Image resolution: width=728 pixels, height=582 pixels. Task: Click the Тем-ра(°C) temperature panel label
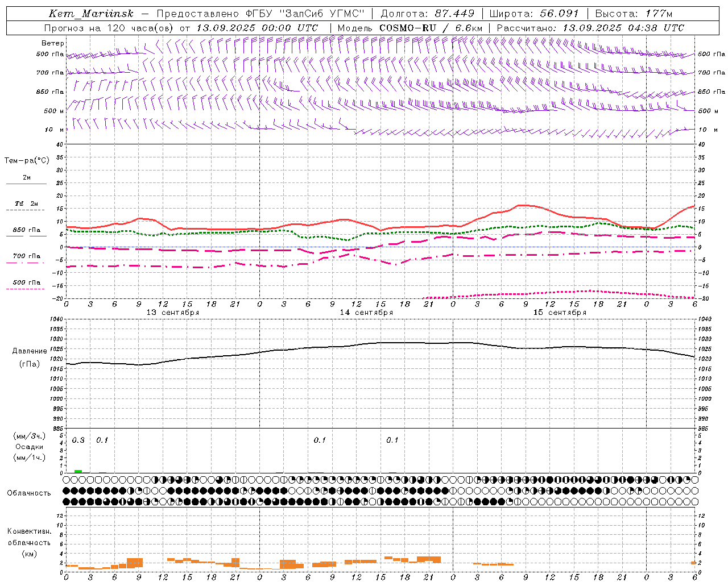pyautogui.click(x=27, y=161)
